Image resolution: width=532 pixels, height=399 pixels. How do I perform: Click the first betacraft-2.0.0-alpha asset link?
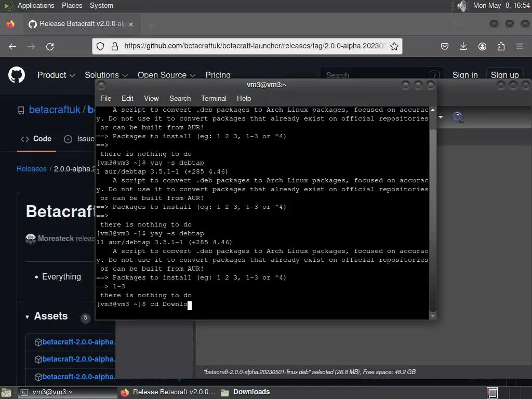[x=79, y=342]
